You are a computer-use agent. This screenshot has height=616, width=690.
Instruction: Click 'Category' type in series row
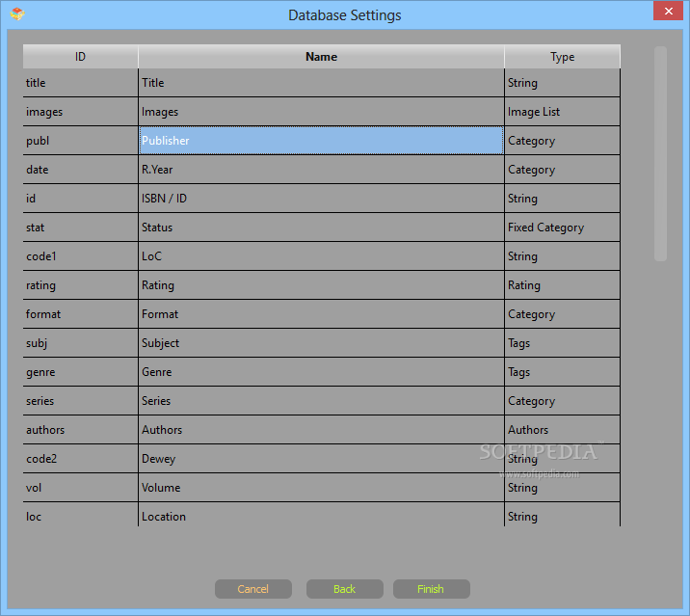pyautogui.click(x=563, y=401)
